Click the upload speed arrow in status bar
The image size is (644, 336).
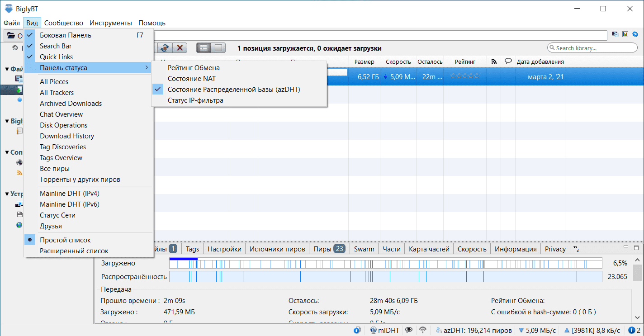[566, 330]
